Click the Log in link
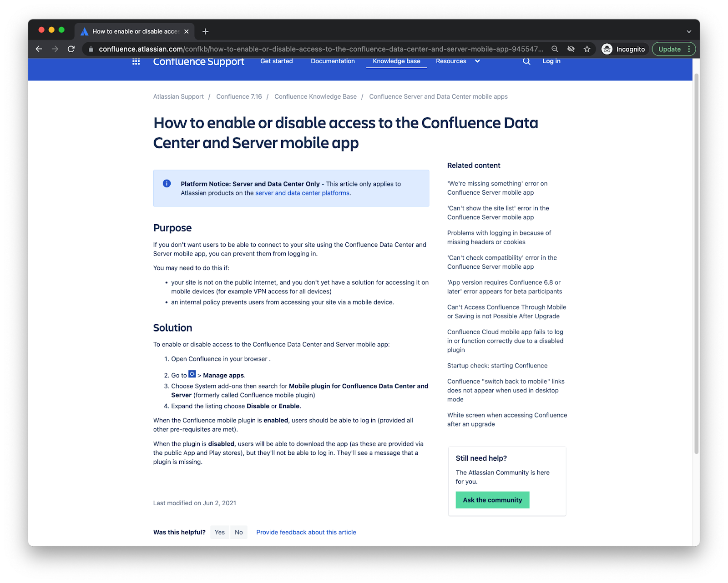This screenshot has height=583, width=728. click(551, 61)
